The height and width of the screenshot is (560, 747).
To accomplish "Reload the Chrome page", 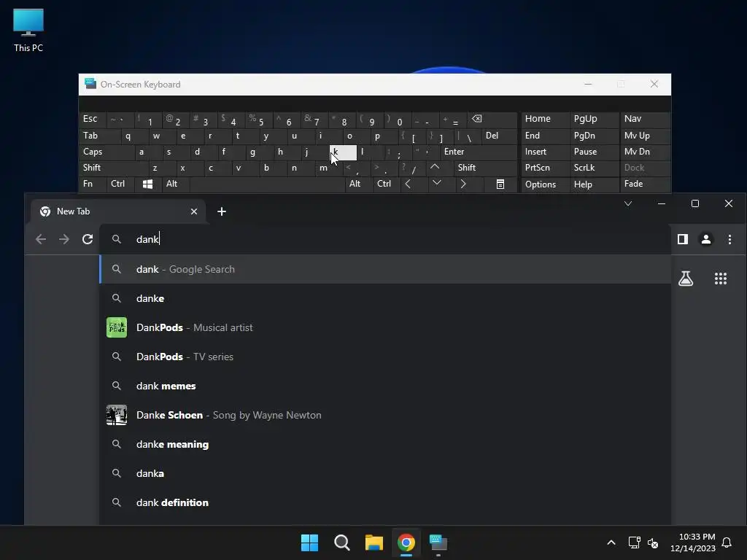I will (88, 239).
